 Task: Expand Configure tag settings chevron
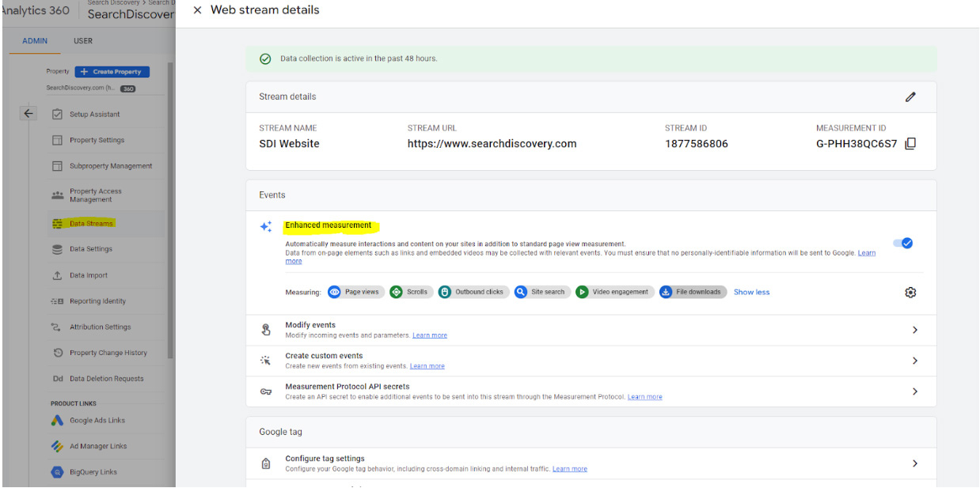(x=914, y=463)
